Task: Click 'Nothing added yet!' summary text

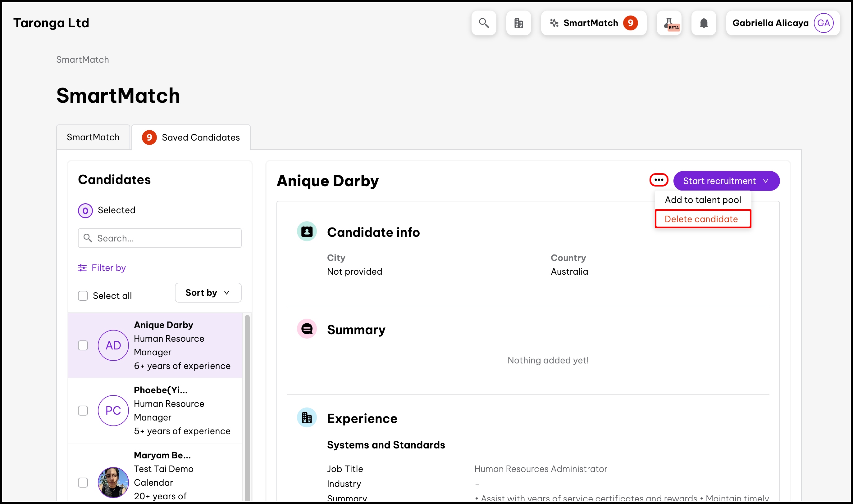Action: 548,360
